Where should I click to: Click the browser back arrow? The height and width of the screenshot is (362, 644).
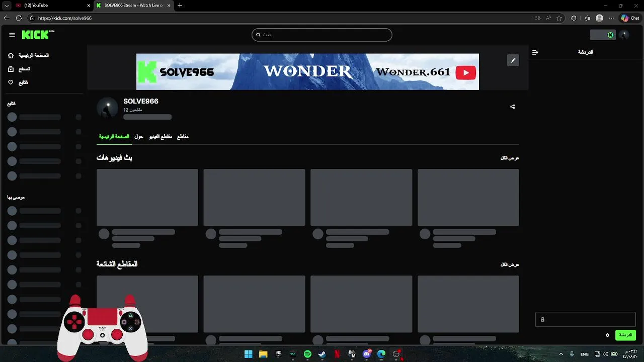click(x=7, y=18)
